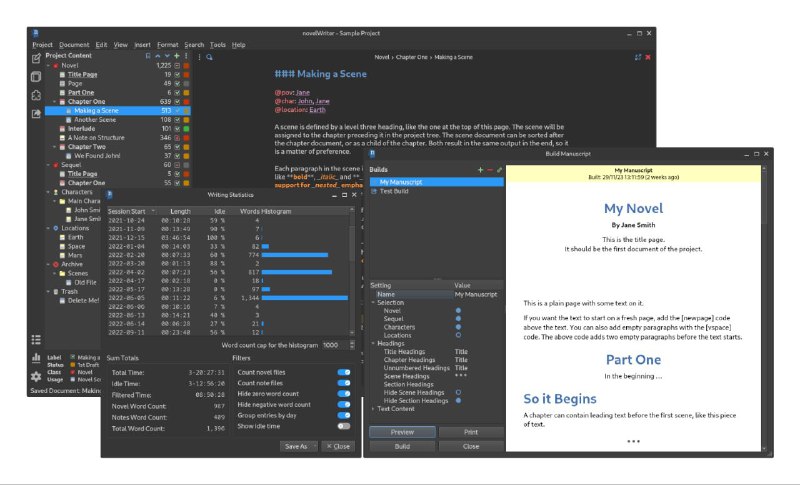Screen dimensions: 800x485
Task: Open the editor search magnifier icon
Action: click(x=209, y=57)
